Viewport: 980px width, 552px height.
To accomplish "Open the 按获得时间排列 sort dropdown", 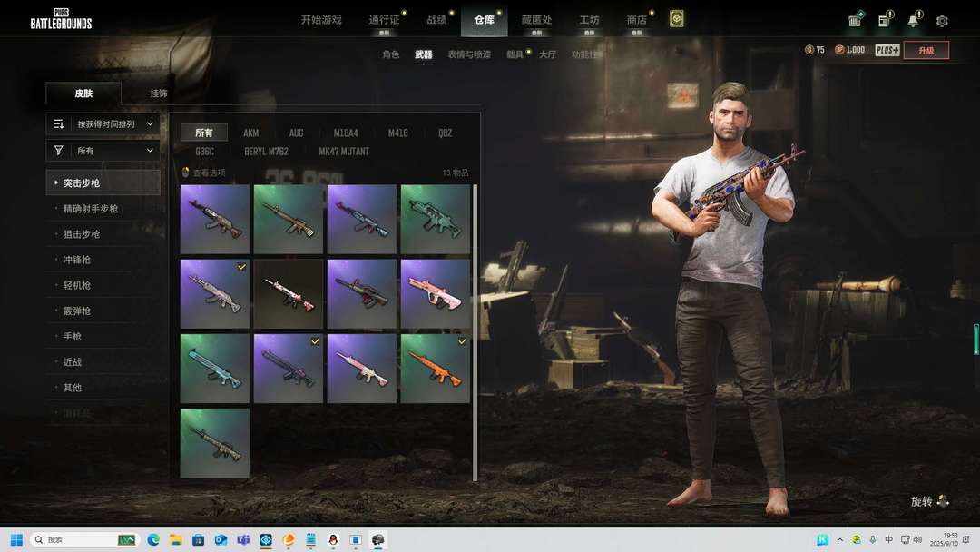I will pyautogui.click(x=103, y=123).
